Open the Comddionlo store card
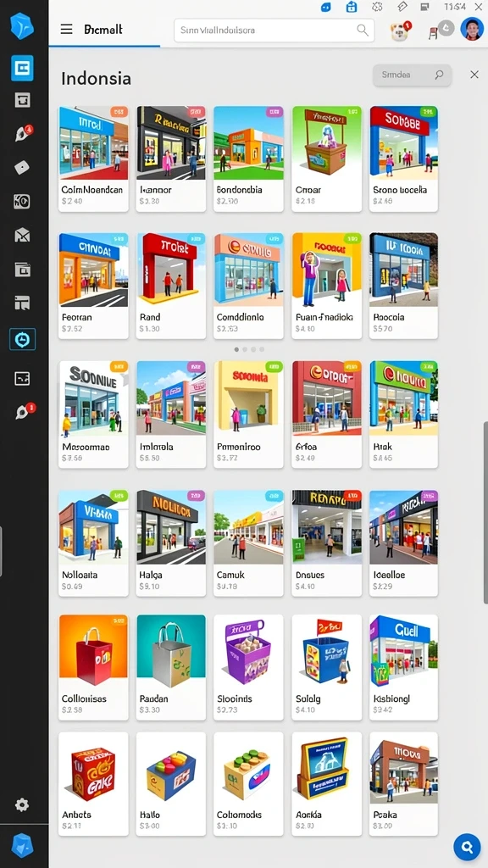The width and height of the screenshot is (488, 868). click(x=248, y=286)
